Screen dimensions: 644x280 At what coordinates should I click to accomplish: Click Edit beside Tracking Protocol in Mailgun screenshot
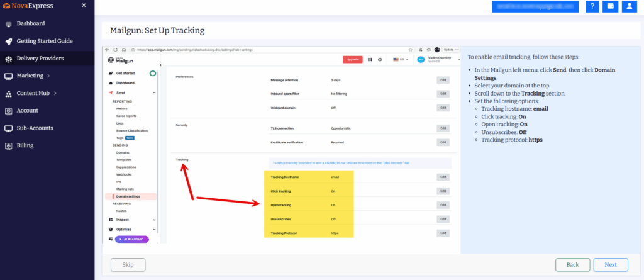[443, 233]
